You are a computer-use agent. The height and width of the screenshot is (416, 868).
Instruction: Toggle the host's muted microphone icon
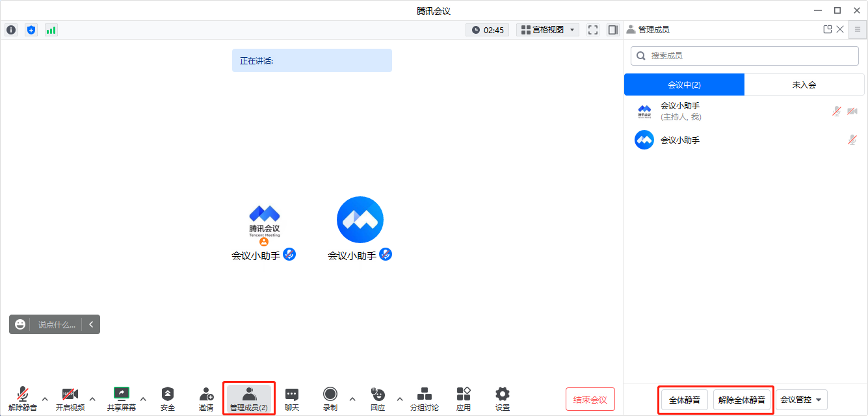[837, 111]
